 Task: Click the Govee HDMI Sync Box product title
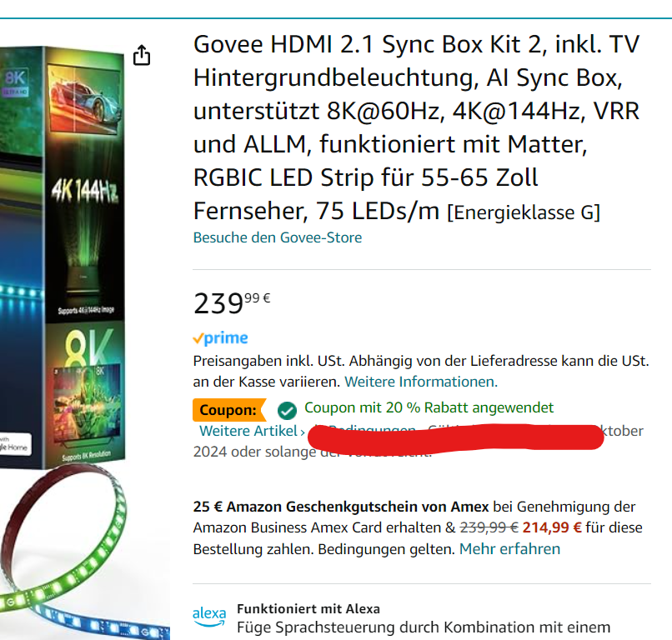point(416,127)
